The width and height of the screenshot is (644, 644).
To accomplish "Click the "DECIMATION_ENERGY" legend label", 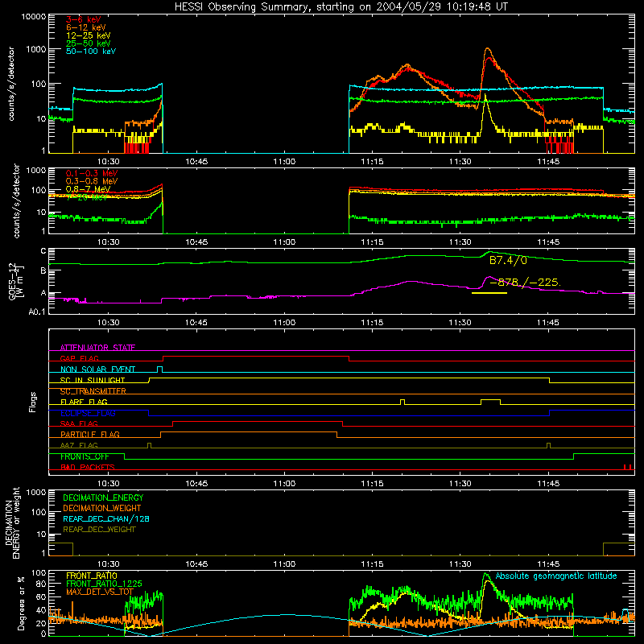I will pos(103,497).
